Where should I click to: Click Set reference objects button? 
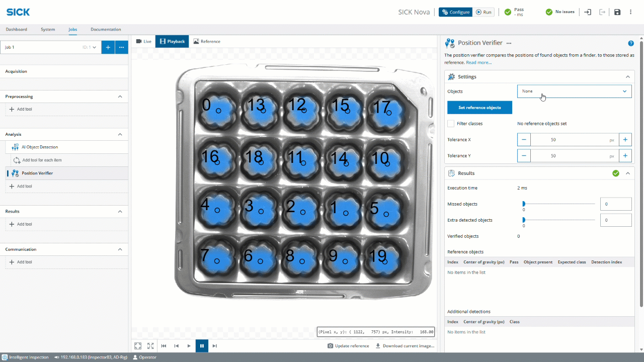click(x=479, y=108)
